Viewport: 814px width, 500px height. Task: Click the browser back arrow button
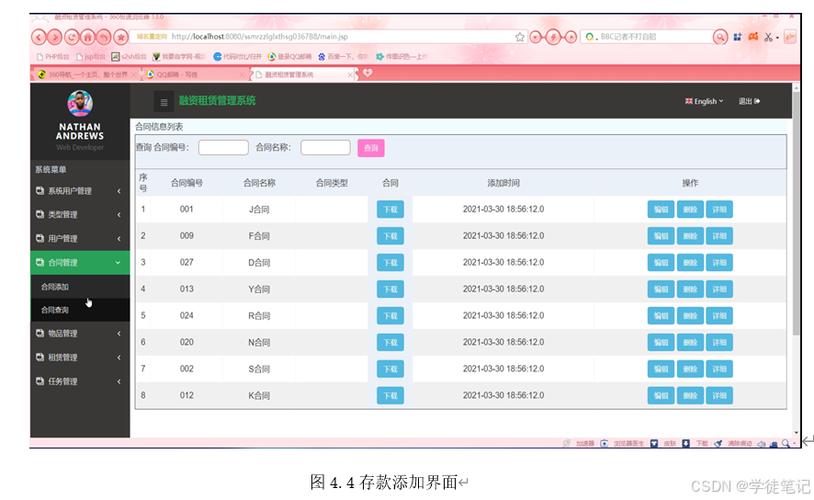(39, 37)
